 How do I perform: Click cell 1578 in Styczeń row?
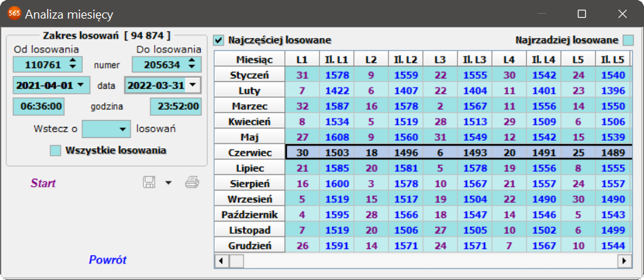(337, 75)
